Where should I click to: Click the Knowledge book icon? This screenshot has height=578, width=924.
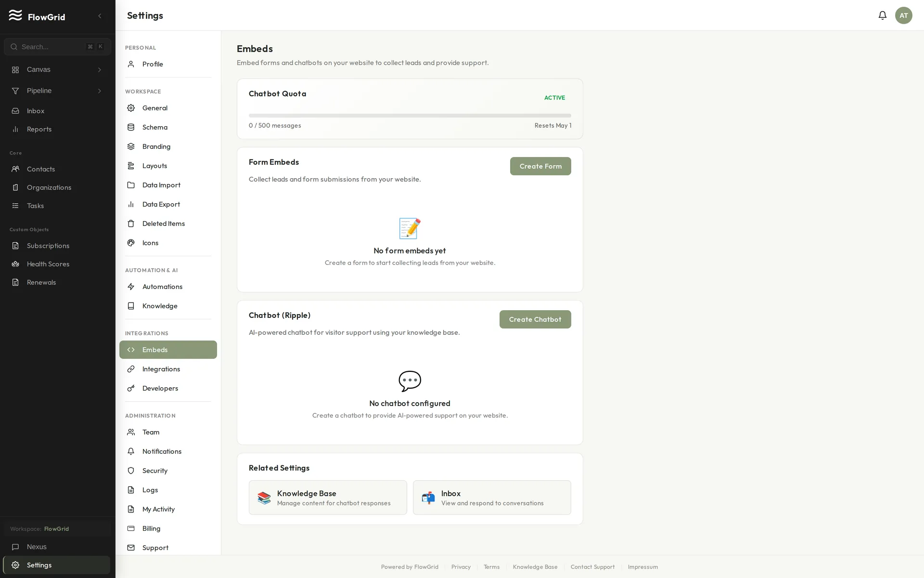click(x=131, y=306)
